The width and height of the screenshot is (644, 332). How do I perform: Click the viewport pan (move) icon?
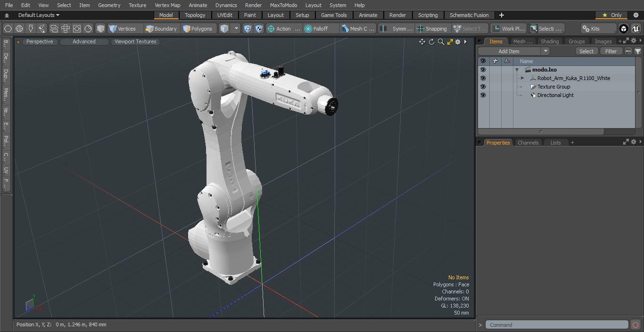pos(422,42)
